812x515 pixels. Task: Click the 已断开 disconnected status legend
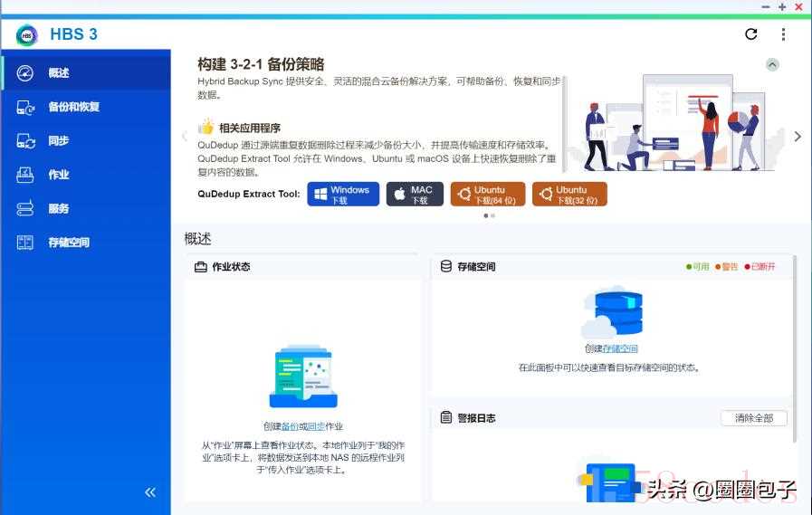point(760,267)
